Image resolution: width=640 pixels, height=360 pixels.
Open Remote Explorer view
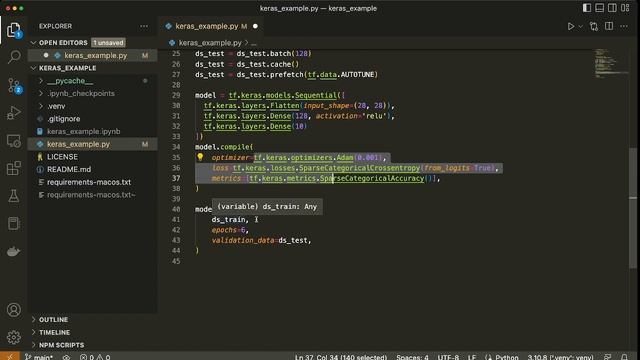tap(13, 141)
